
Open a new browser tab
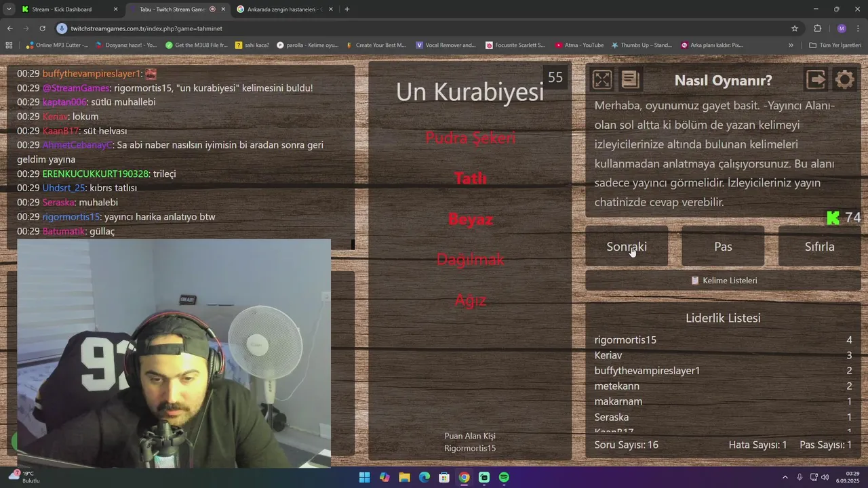click(x=347, y=9)
